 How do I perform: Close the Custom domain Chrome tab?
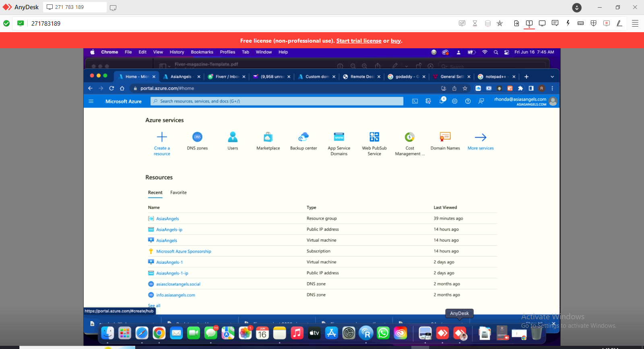(334, 77)
